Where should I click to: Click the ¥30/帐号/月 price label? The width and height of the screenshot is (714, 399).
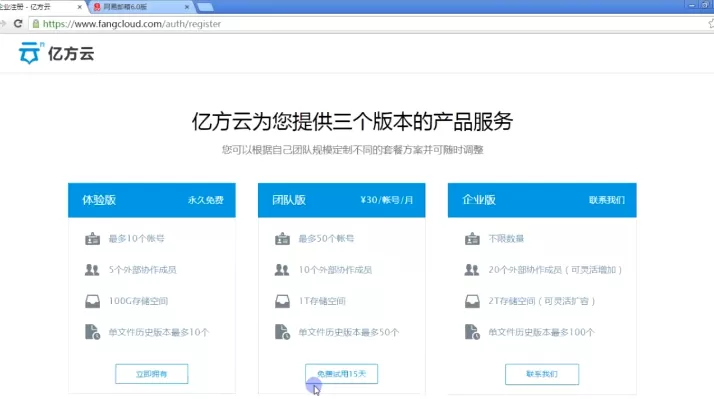[x=387, y=200]
